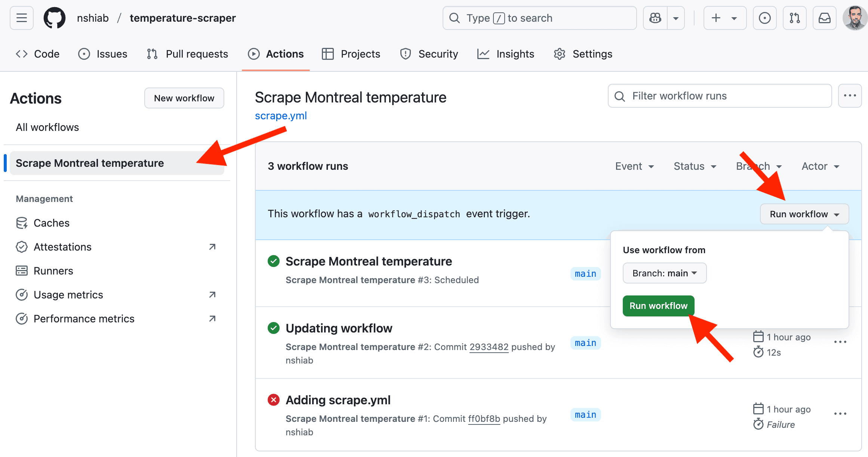Click the Performance metrics external link arrow
Viewport: 868px width, 457px height.
pos(212,319)
